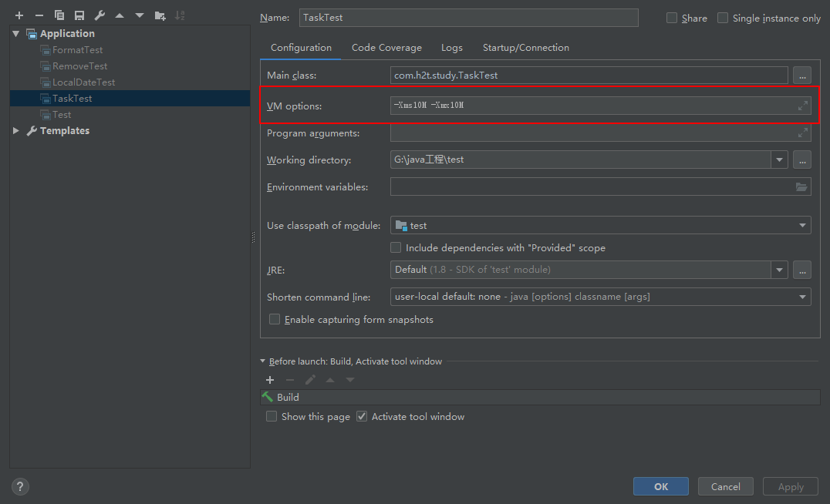
Task: Open Environment variables folder icon
Action: [x=801, y=187]
